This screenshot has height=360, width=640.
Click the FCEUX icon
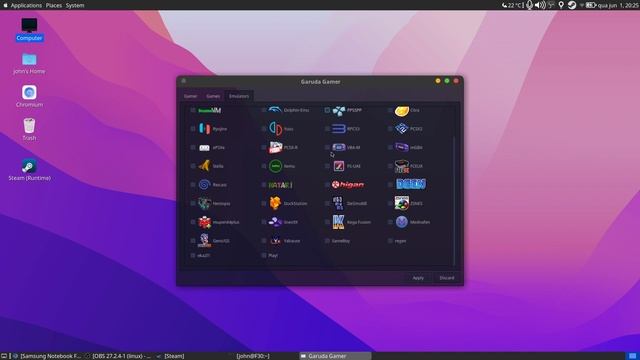point(402,166)
